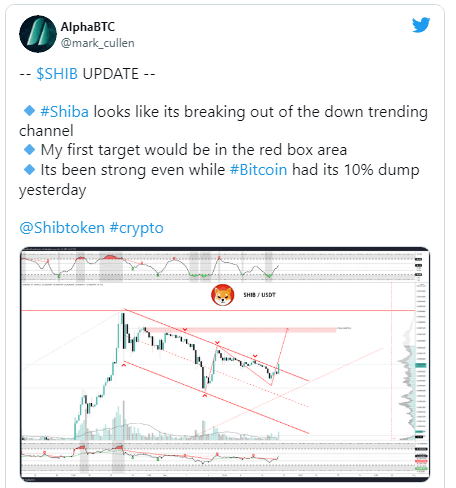Enlarge the embedded SHIB/USDT chart image

click(x=225, y=364)
